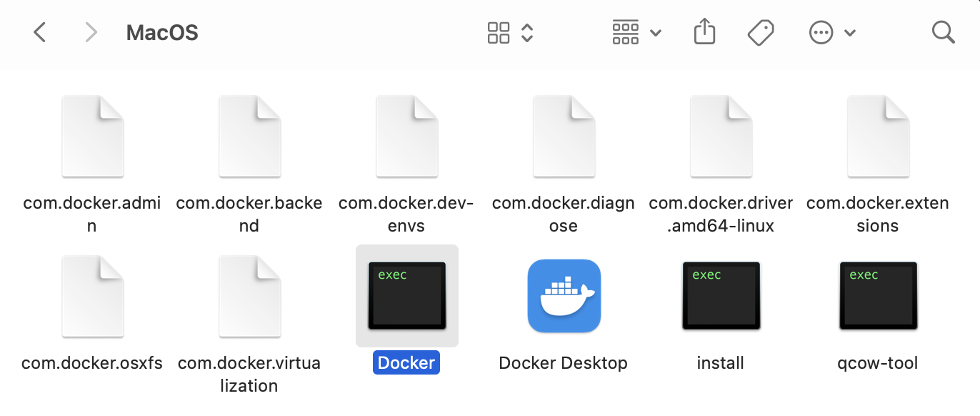
Task: Select the install exec icon
Action: pyautogui.click(x=721, y=296)
